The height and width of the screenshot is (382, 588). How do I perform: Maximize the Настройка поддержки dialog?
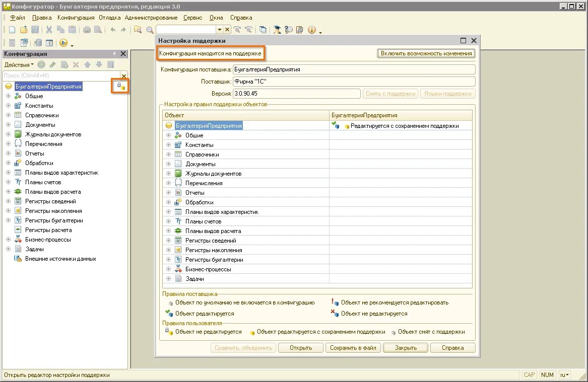coord(463,40)
